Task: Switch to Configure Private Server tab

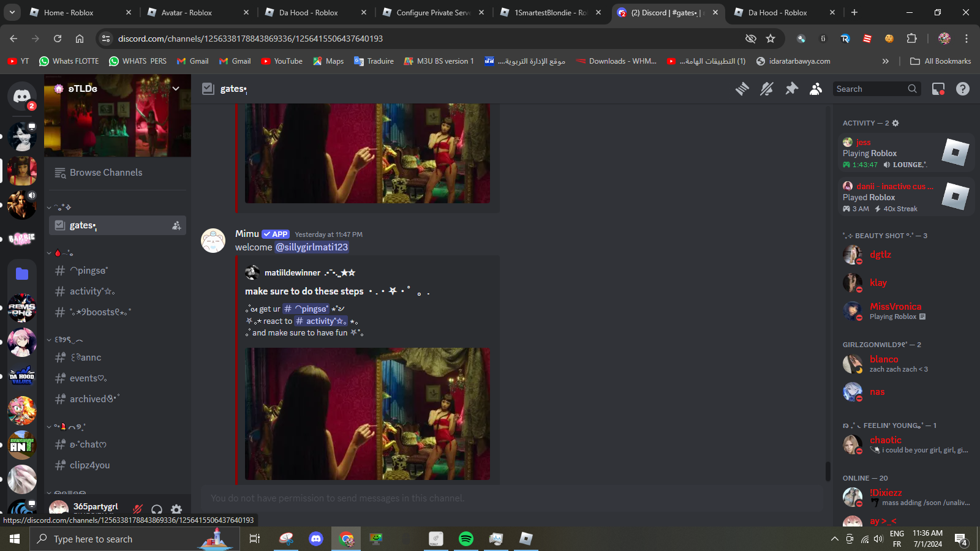Action: [434, 12]
